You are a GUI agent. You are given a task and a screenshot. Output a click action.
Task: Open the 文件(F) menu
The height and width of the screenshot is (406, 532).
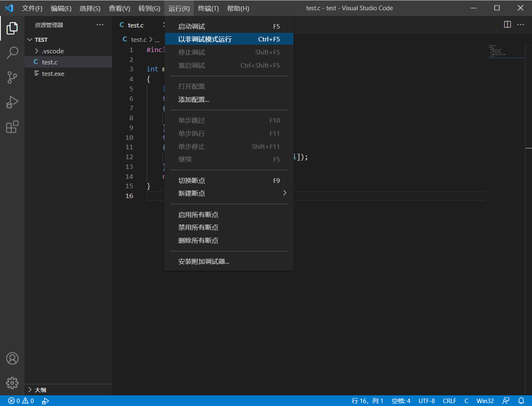[32, 8]
